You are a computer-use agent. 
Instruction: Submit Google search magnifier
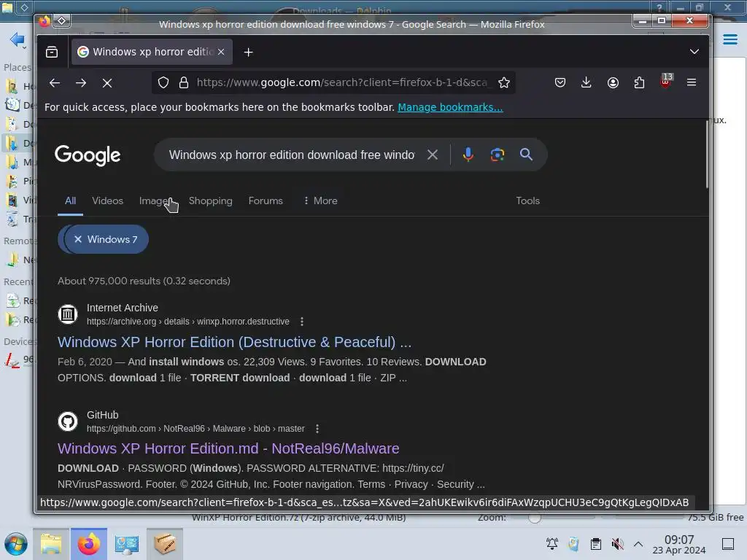526,155
